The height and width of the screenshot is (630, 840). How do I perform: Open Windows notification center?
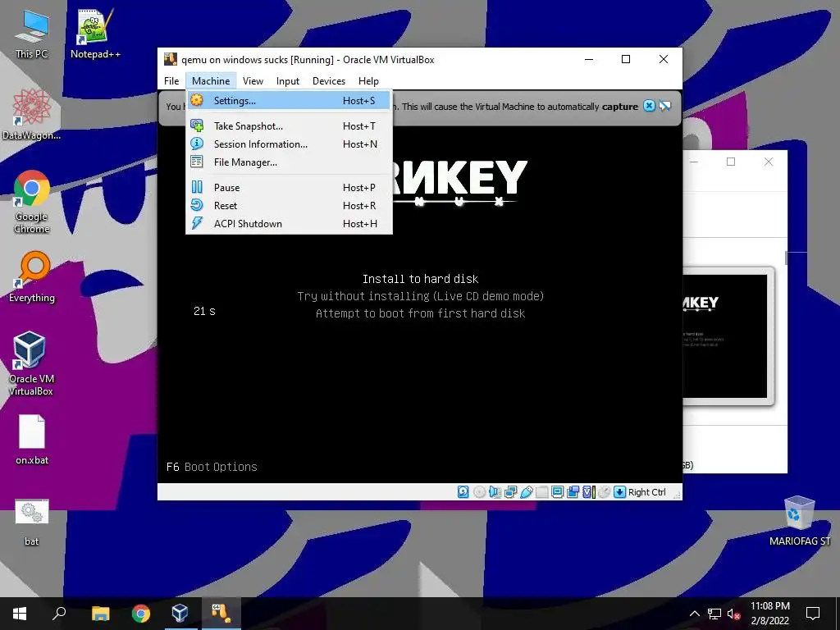(813, 614)
